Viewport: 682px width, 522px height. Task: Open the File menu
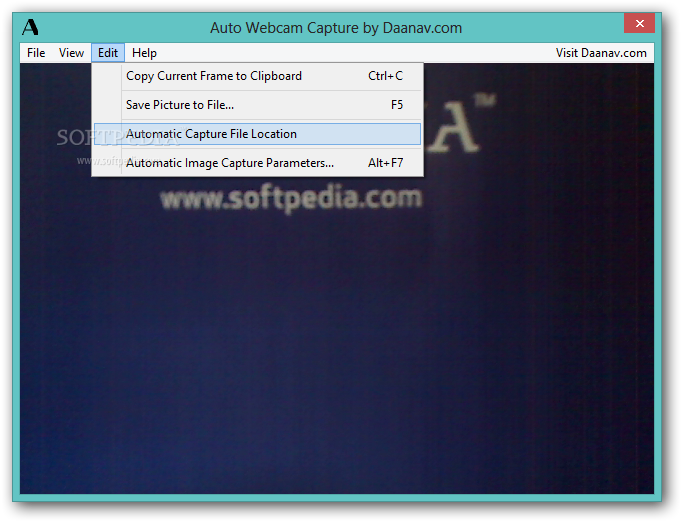pyautogui.click(x=36, y=53)
